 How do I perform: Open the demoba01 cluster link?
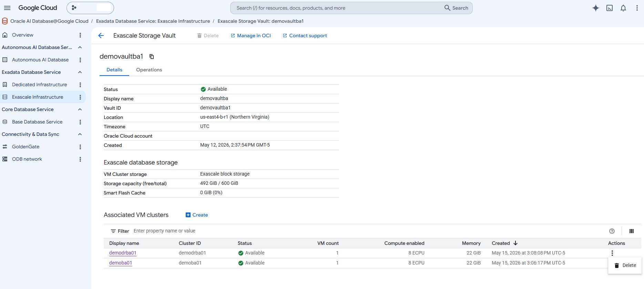[121, 263]
